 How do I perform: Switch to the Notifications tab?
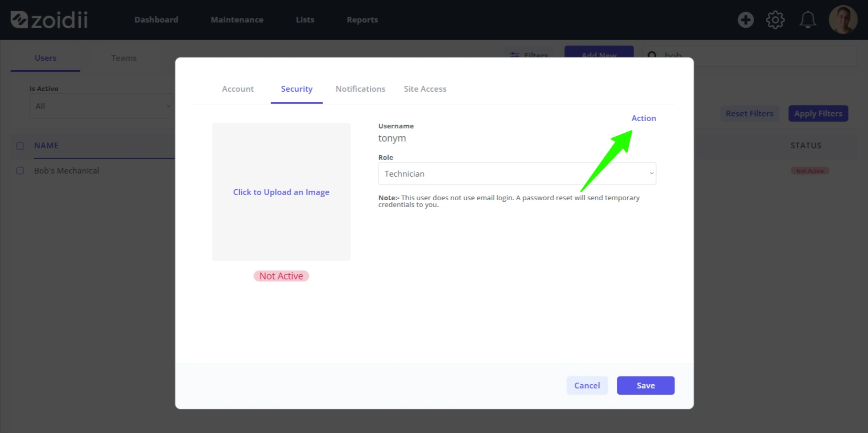point(360,89)
